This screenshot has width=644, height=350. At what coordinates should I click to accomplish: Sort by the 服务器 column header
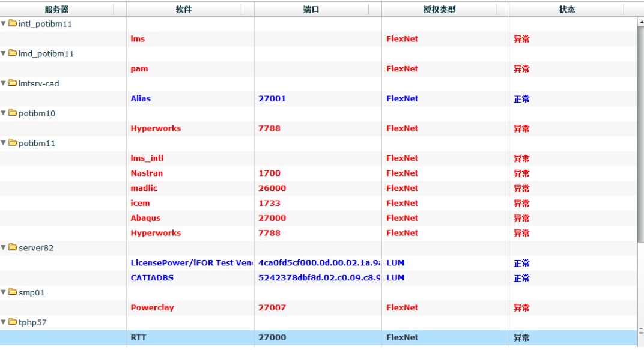click(56, 9)
